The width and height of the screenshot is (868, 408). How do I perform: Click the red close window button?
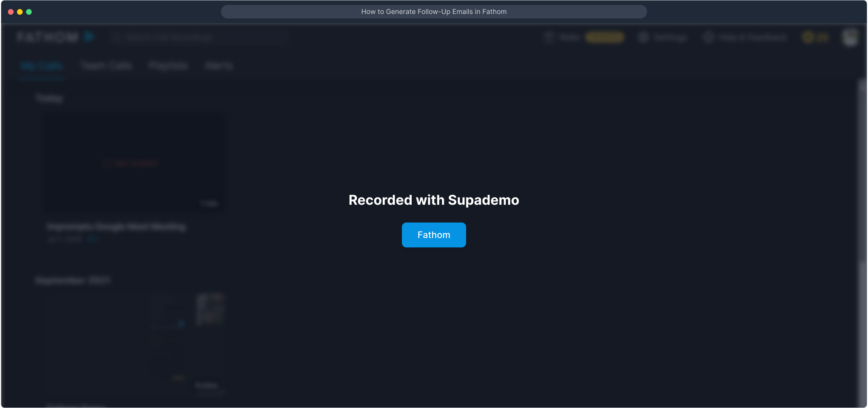point(11,12)
